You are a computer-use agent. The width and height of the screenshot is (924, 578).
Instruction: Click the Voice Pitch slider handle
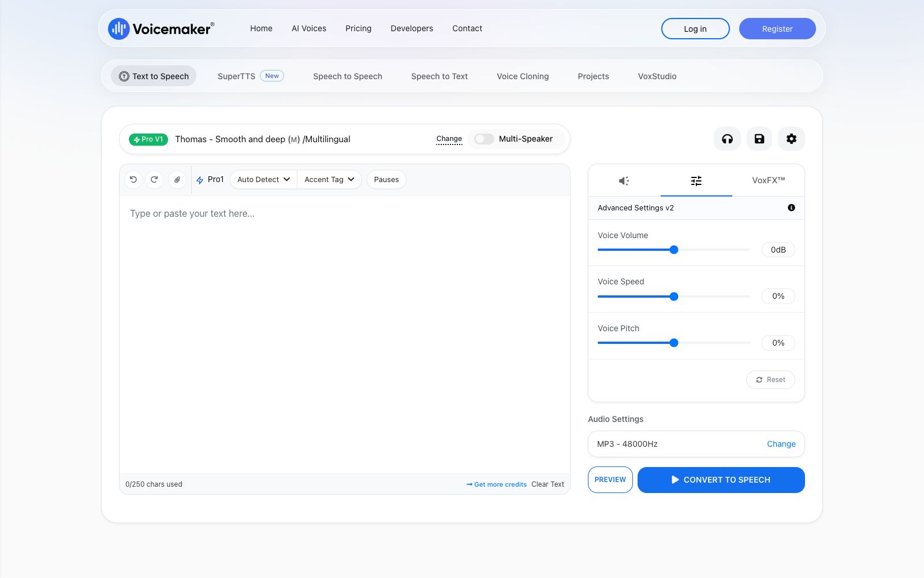tap(674, 343)
